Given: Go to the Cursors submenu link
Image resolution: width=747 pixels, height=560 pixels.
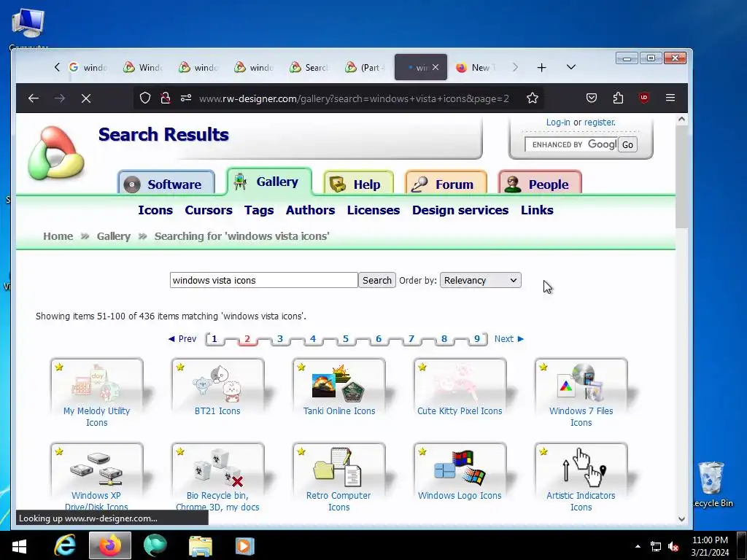Looking at the screenshot, I should point(209,210).
